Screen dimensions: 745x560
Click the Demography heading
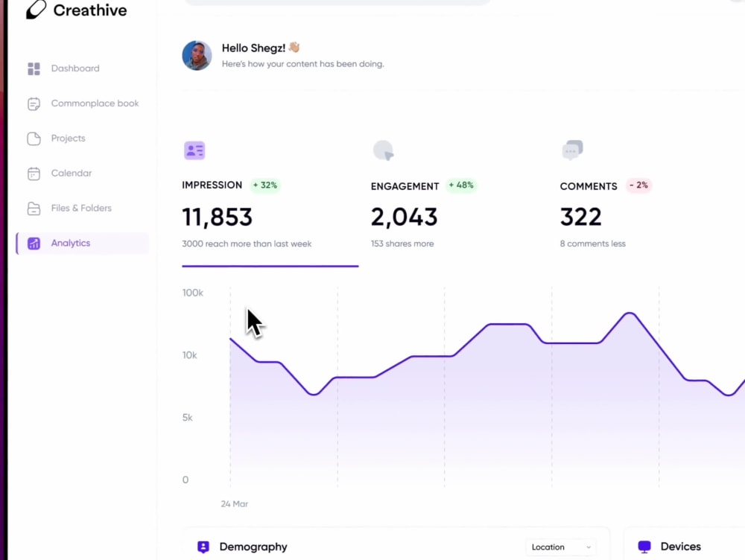[x=253, y=547]
